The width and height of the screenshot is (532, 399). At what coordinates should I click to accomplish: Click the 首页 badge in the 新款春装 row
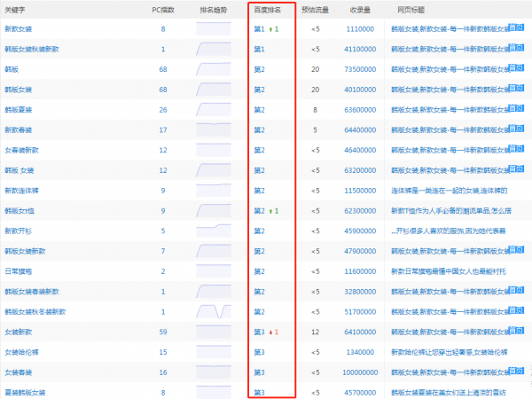click(x=513, y=130)
